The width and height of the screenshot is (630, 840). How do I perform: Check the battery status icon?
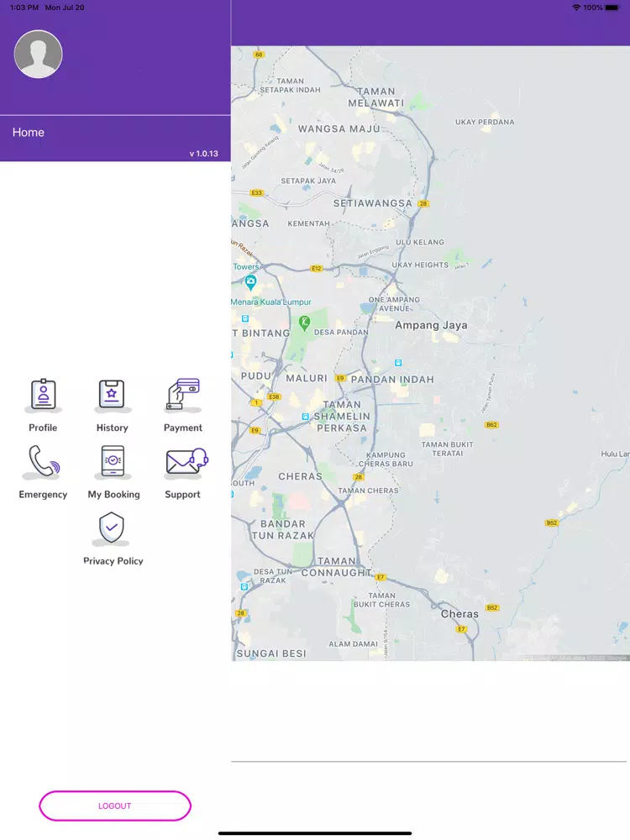point(612,8)
